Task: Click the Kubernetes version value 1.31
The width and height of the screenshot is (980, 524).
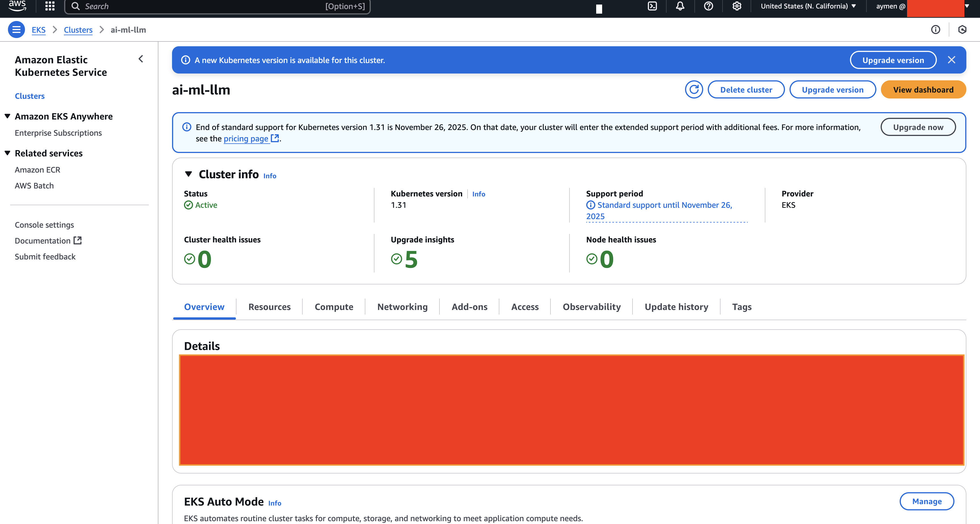Action: pyautogui.click(x=398, y=205)
